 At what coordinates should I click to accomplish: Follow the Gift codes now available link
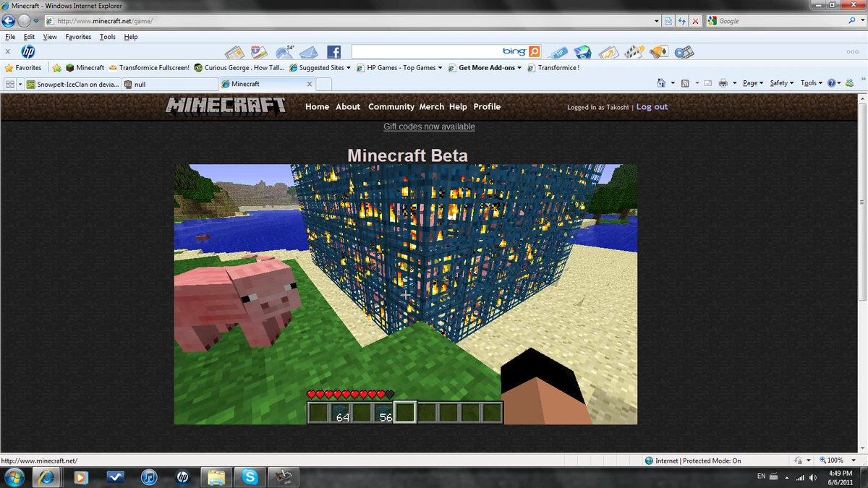[429, 127]
